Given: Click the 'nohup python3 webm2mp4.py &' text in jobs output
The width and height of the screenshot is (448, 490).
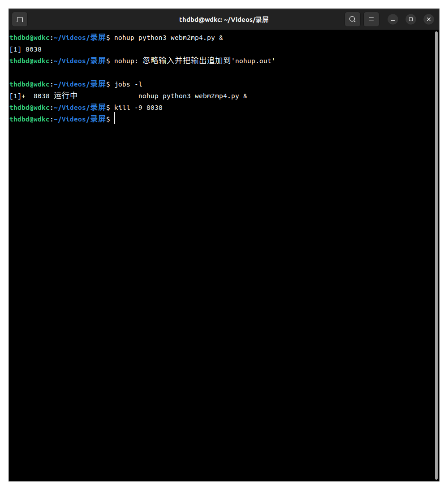Looking at the screenshot, I should (x=193, y=96).
